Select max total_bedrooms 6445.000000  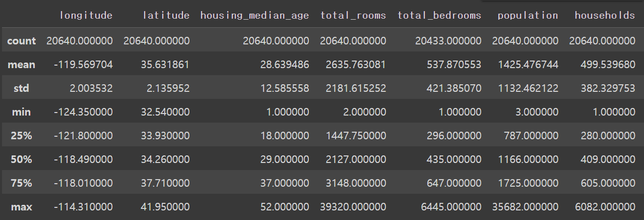click(451, 207)
